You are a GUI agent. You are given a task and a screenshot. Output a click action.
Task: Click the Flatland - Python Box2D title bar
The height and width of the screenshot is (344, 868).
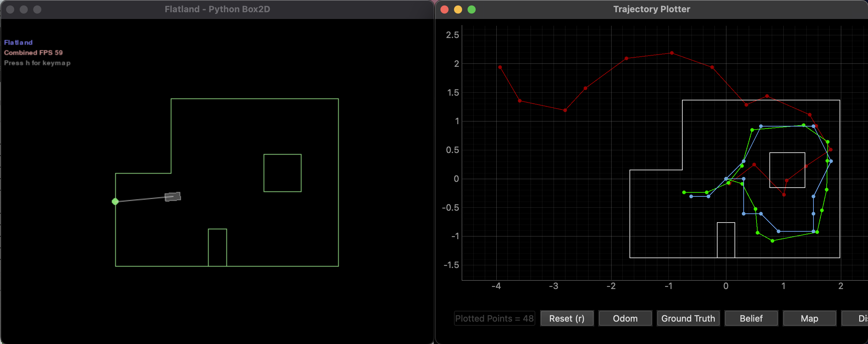[217, 9]
